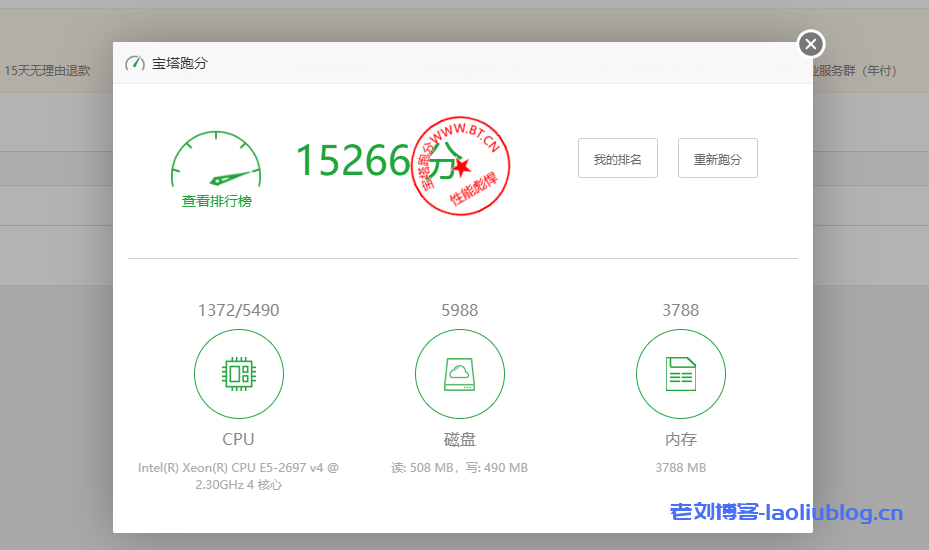Open the 查看排行榜 leaderboard link
929x550 pixels.
(x=216, y=201)
